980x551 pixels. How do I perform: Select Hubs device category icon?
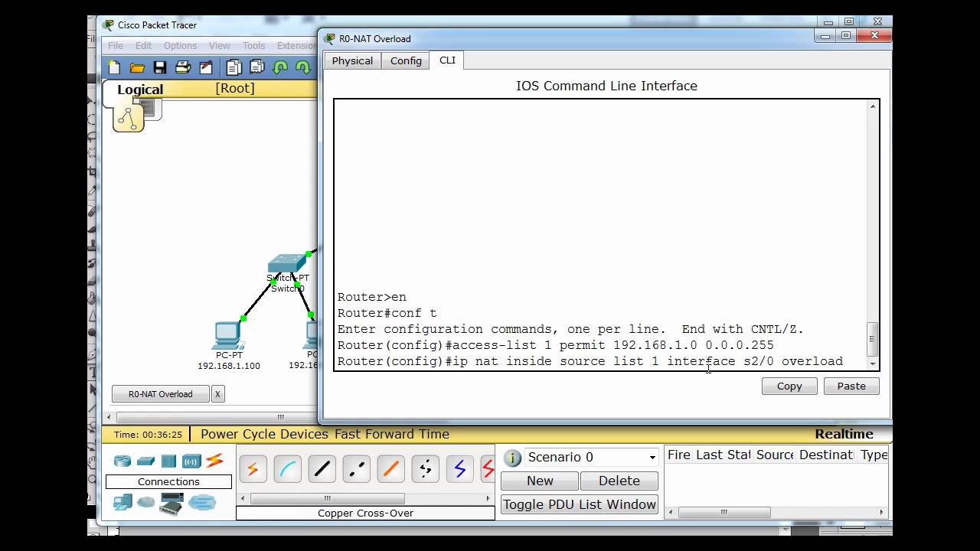pos(168,461)
